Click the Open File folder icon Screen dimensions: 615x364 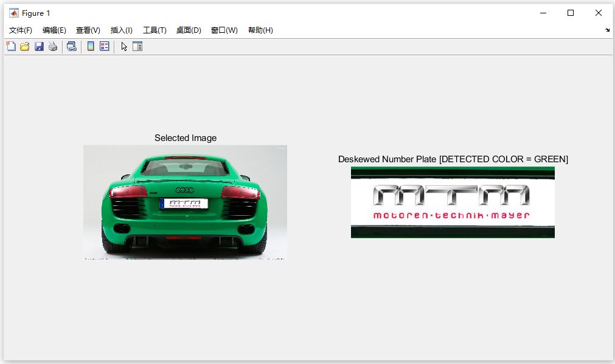tap(25, 47)
